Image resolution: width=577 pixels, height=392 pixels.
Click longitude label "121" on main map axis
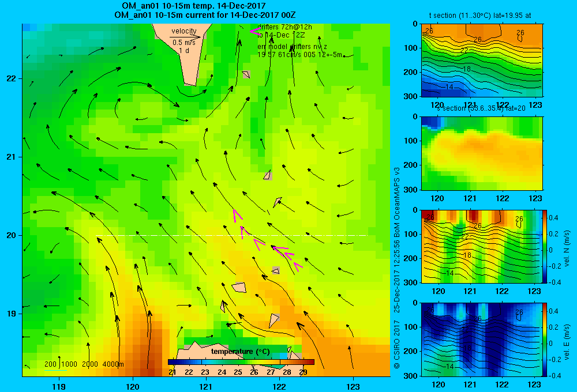point(206,386)
